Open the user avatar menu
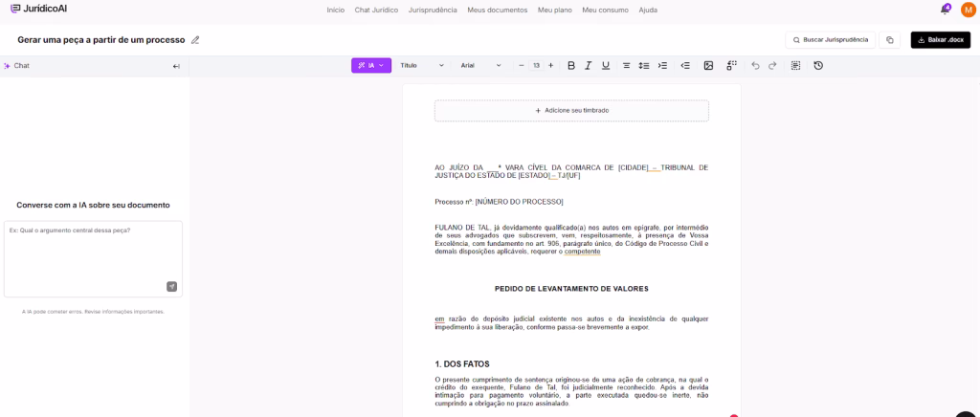980x417 pixels. tap(968, 10)
